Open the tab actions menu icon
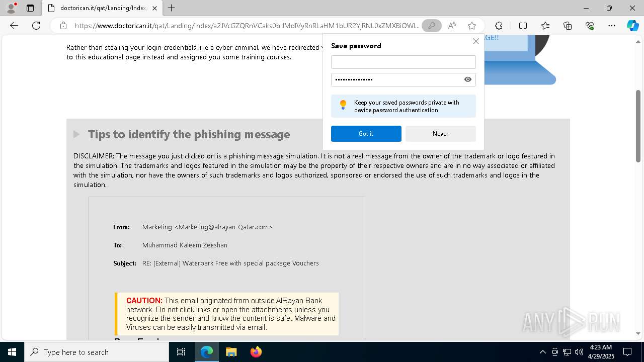The width and height of the screenshot is (644, 362). point(30,8)
